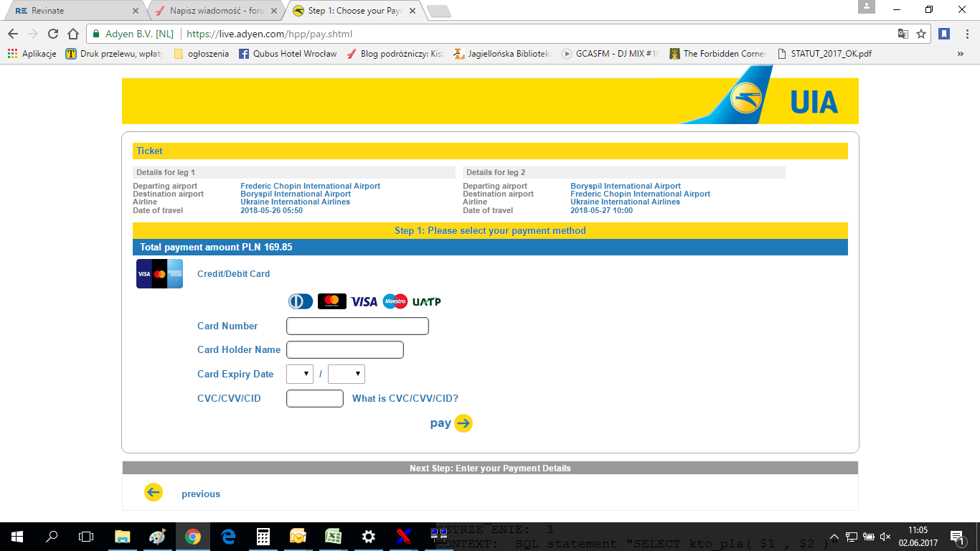Open Settings gear on taskbar
Screen dimensions: 980x551
pyautogui.click(x=368, y=537)
